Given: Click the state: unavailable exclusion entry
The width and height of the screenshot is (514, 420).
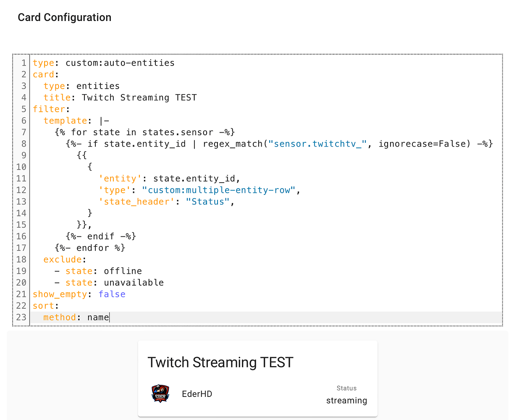Looking at the screenshot, I should coord(115,282).
